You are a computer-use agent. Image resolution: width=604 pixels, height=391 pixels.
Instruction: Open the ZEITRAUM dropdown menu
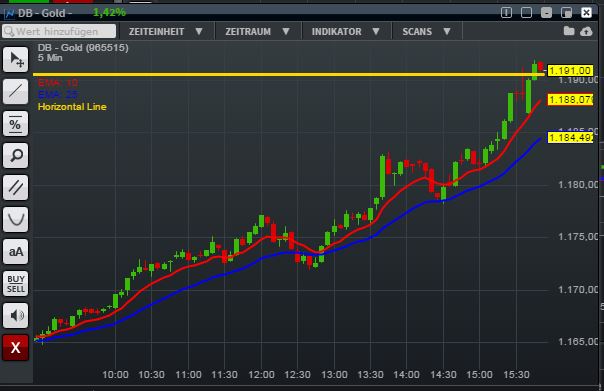tap(257, 32)
